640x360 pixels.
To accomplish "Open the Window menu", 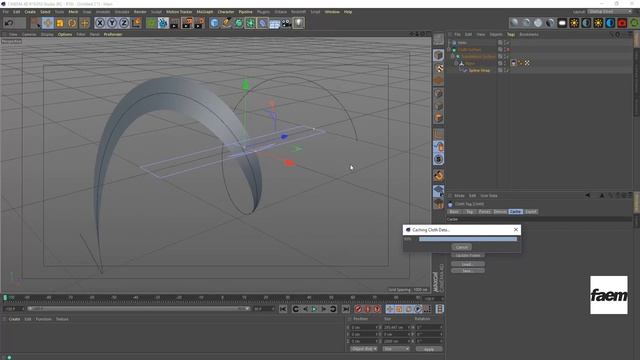I will pos(332,12).
